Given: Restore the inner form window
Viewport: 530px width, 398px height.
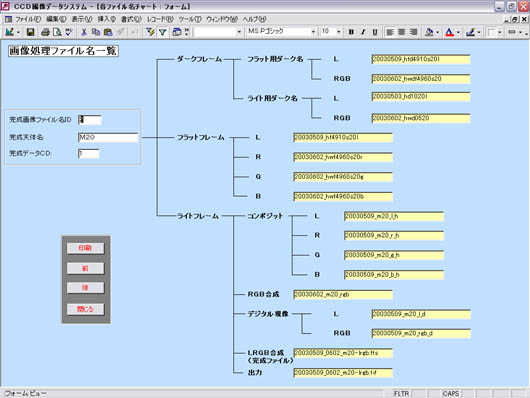Looking at the screenshot, I should click(515, 20).
